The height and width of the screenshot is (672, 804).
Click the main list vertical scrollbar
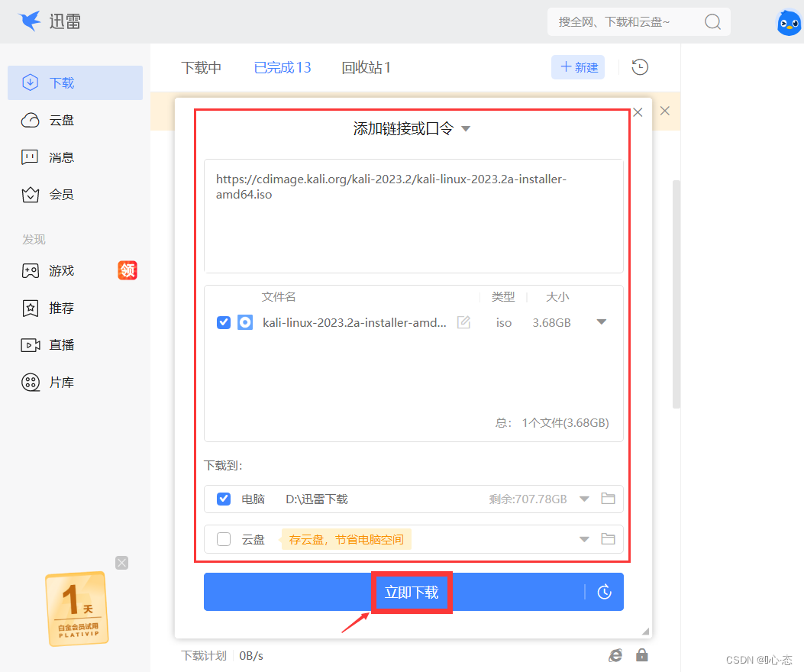pyautogui.click(x=676, y=294)
